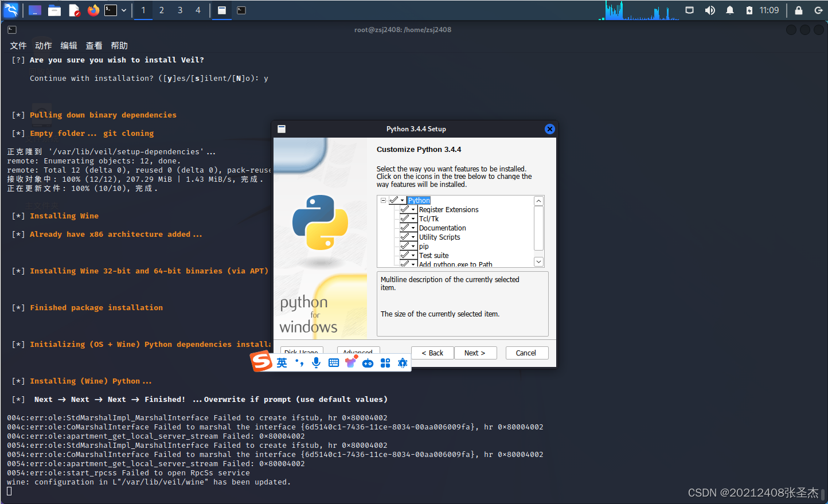Focus the Python Setup window in taskbar
The width and height of the screenshot is (828, 504).
pyautogui.click(x=222, y=10)
